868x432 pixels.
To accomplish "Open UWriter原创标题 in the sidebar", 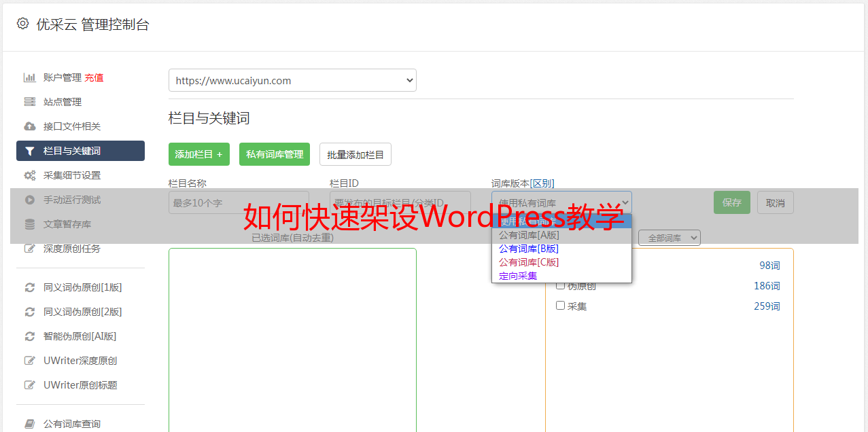I will 80,385.
